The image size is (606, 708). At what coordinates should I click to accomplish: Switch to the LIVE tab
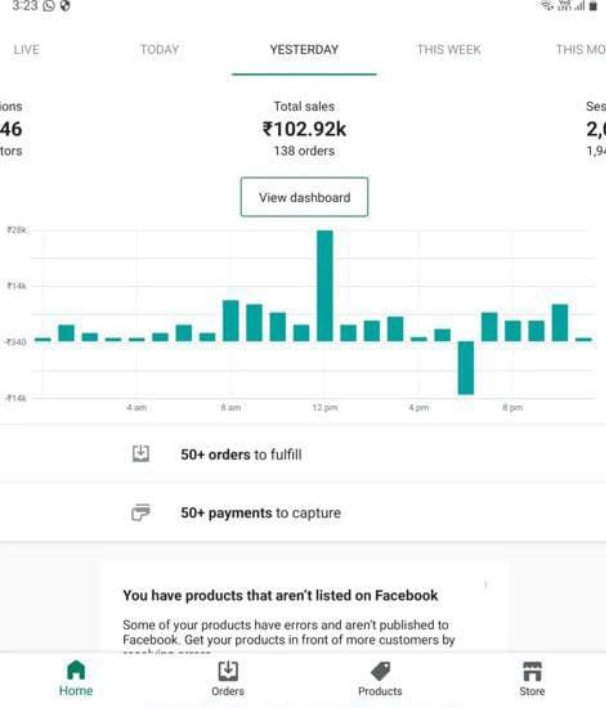27,49
